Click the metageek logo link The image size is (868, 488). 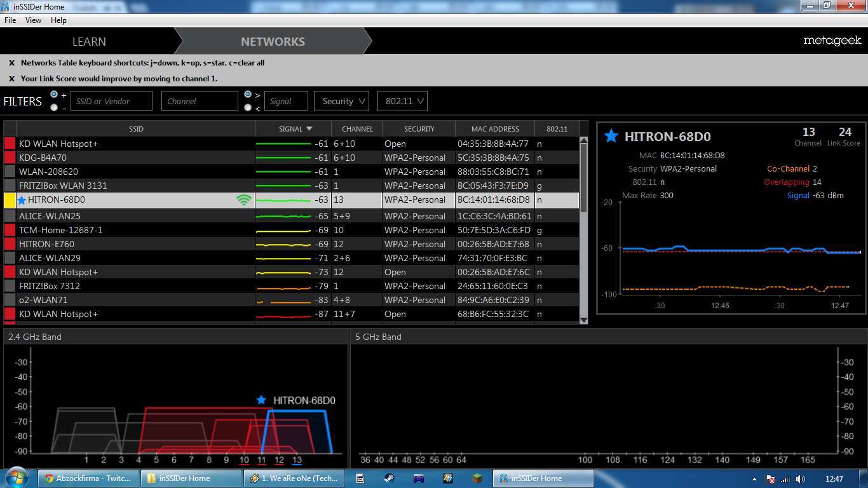click(832, 41)
